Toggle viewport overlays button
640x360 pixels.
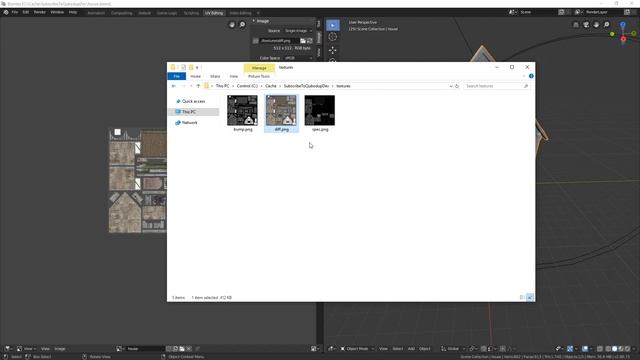pos(585,349)
